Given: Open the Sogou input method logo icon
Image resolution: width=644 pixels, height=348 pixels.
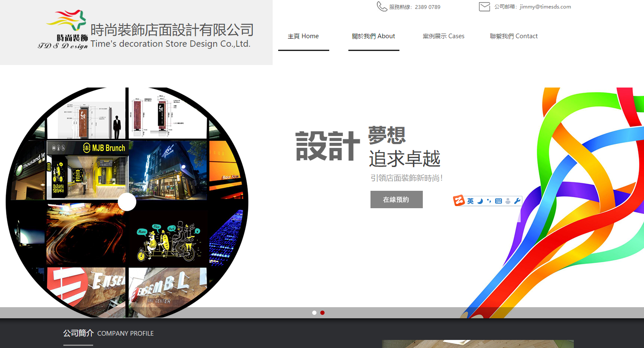Looking at the screenshot, I should tap(459, 201).
